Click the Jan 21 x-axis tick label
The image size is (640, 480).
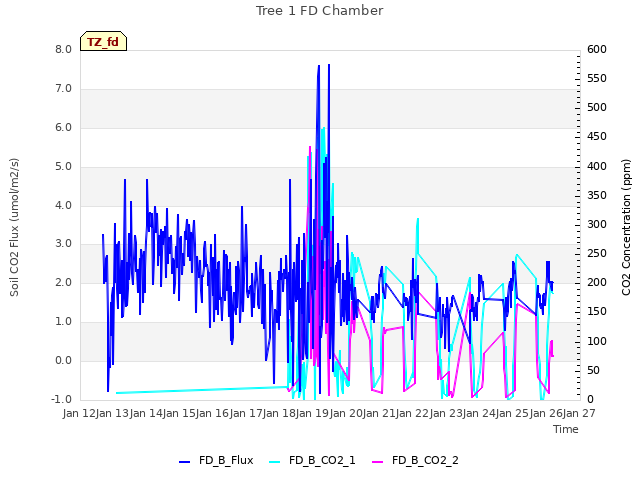pos(379,413)
